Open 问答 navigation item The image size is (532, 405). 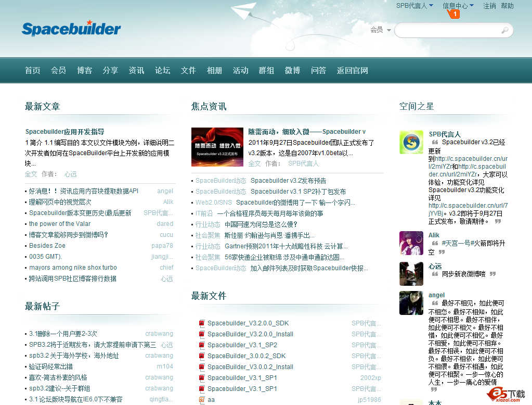pos(318,70)
